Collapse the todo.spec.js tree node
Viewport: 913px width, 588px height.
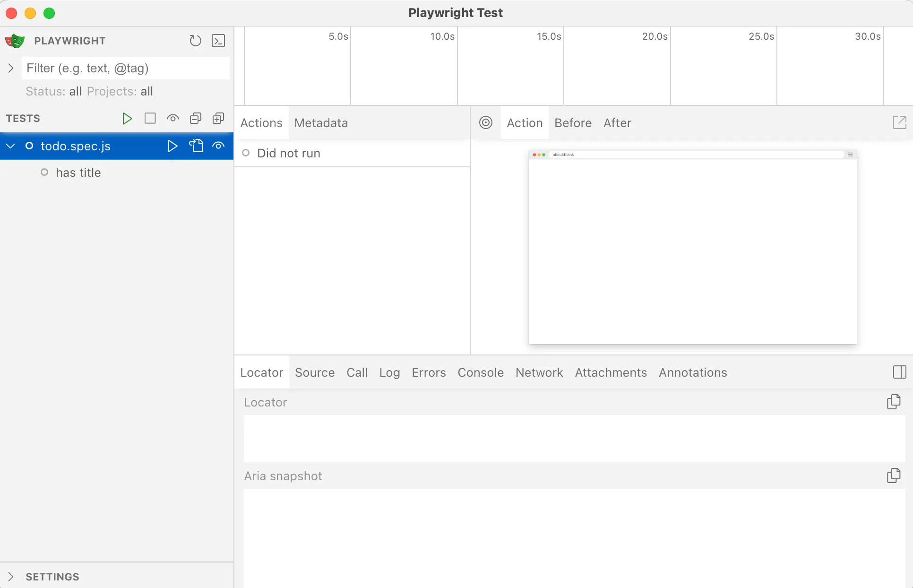[x=11, y=146]
